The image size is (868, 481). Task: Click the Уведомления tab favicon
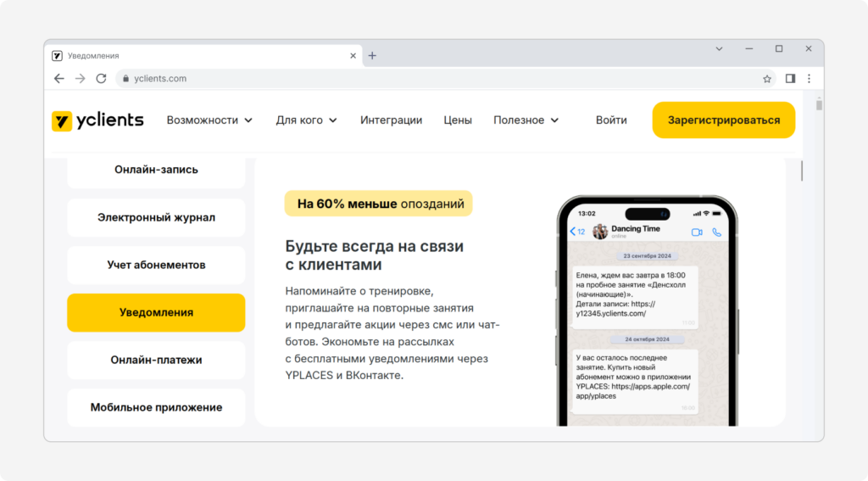[57, 55]
